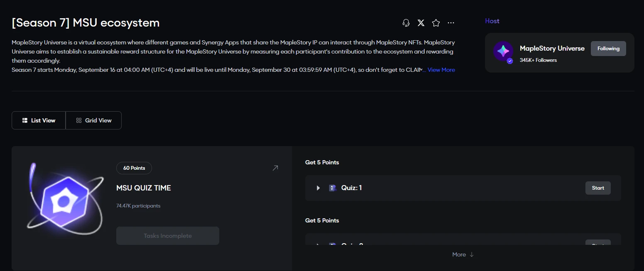The height and width of the screenshot is (271, 644).
Task: Expand description with View More link
Action: click(x=441, y=70)
